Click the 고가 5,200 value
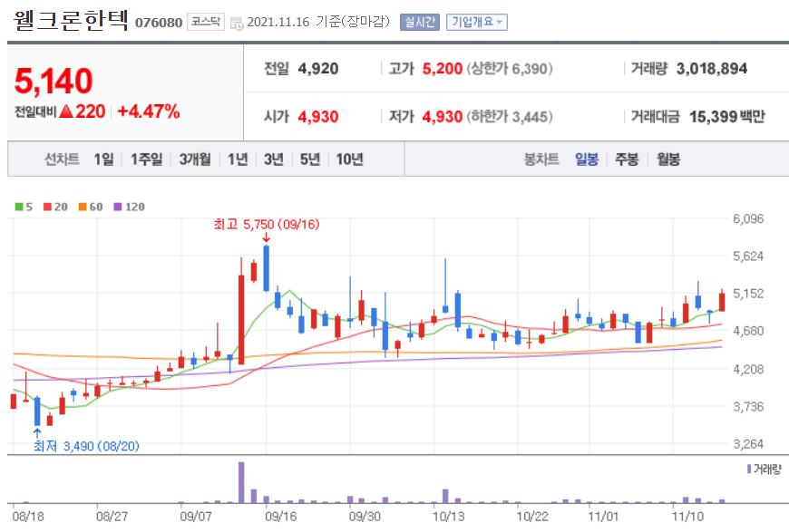Image resolution: width=789 pixels, height=532 pixels. coord(443,69)
